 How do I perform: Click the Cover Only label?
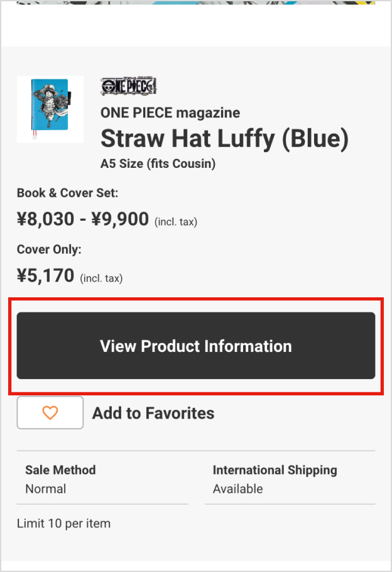(49, 250)
